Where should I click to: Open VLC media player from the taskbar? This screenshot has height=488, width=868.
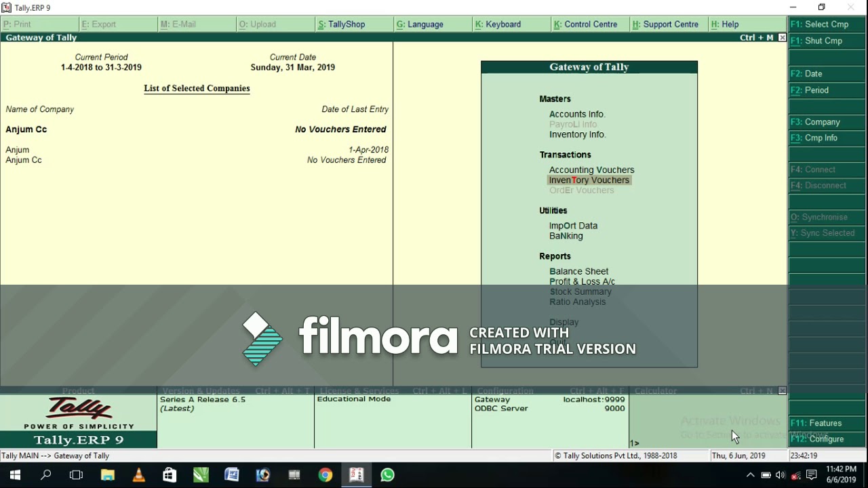138,475
